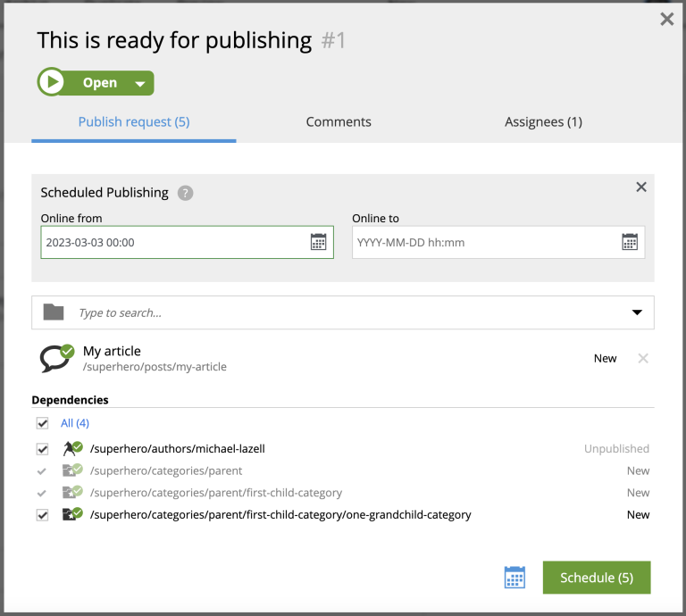
Task: Click the Online to date field
Action: pos(498,242)
